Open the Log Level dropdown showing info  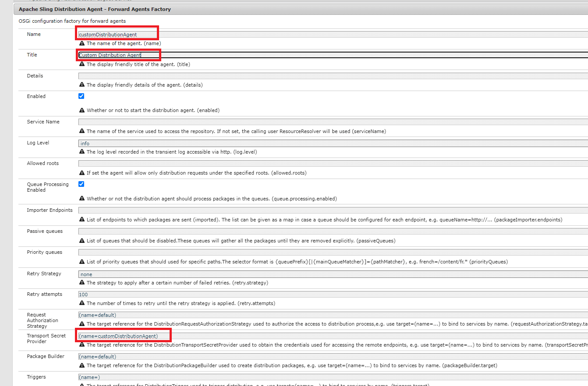coord(333,143)
